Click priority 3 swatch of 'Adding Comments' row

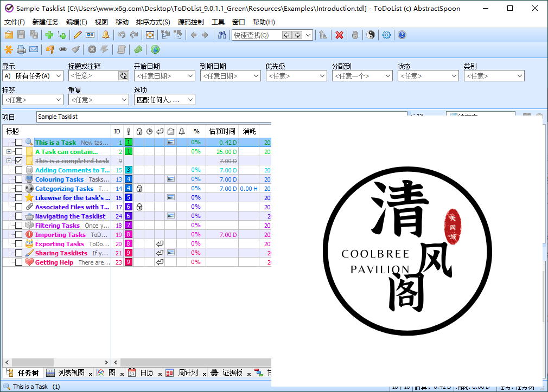129,170
